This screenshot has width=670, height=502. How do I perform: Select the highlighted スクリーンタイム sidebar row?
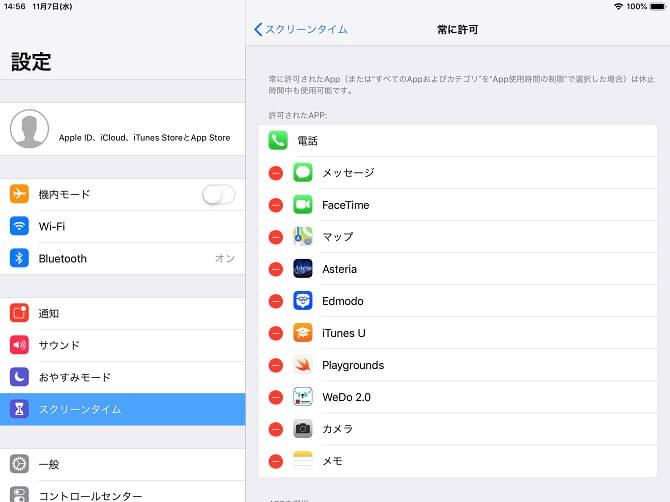point(123,410)
